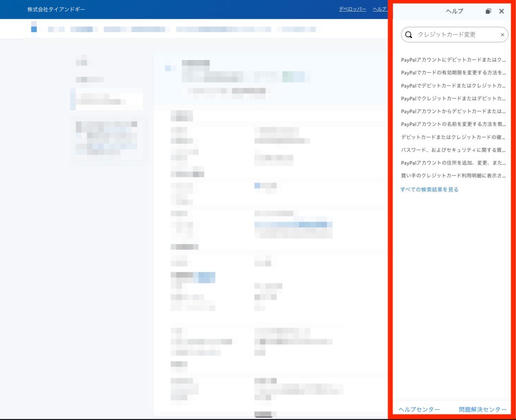Open result パスワード、およびセキュリティに関する質...

tap(453, 150)
